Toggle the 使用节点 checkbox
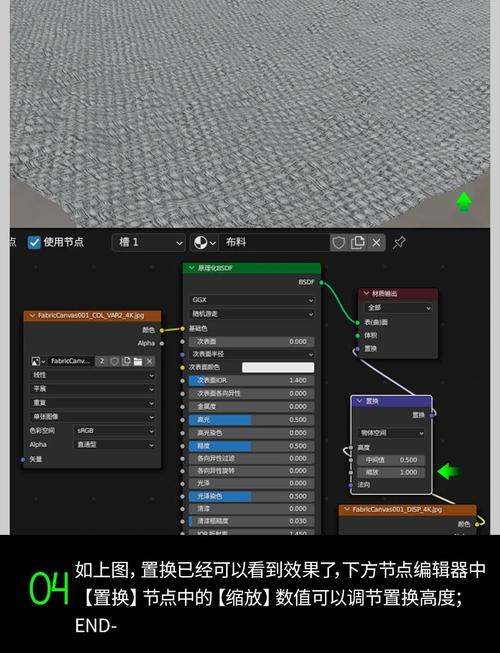The height and width of the screenshot is (653, 500). (34, 242)
